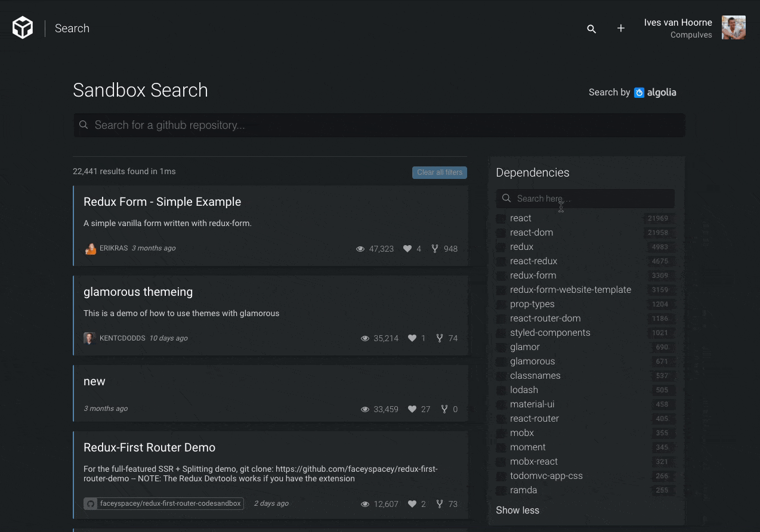Screen dimensions: 760x532
Task: Click ERIKRAS author avatar
Action: pos(90,249)
